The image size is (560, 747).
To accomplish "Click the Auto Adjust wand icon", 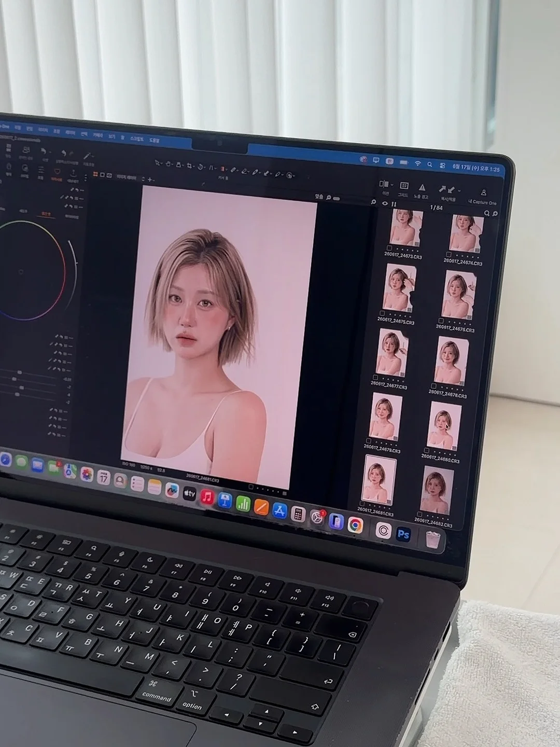I will click(88, 156).
